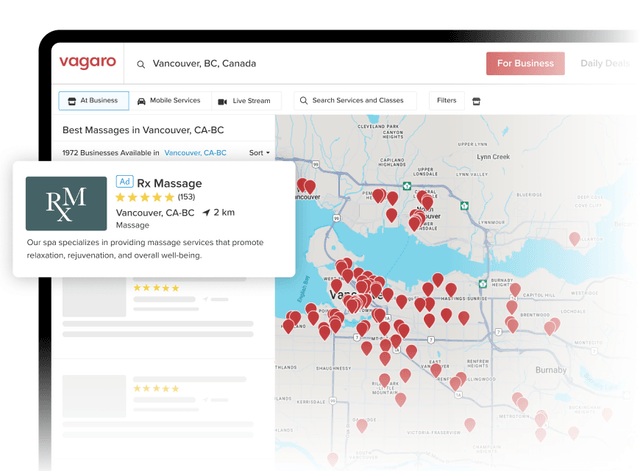The height and width of the screenshot is (471, 640).
Task: Click the storefront icon in At Business
Action: click(x=72, y=101)
